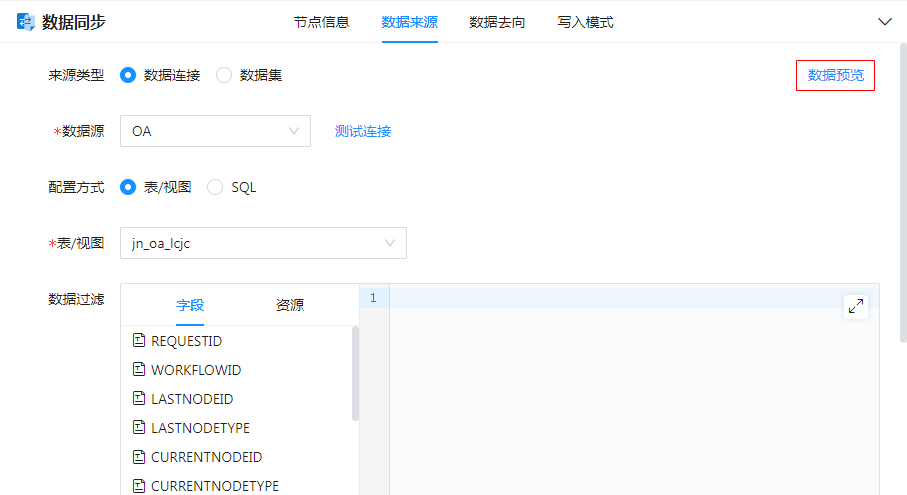The image size is (907, 495).
Task: Click the WORKFLOWID field type icon
Action: pyautogui.click(x=139, y=370)
